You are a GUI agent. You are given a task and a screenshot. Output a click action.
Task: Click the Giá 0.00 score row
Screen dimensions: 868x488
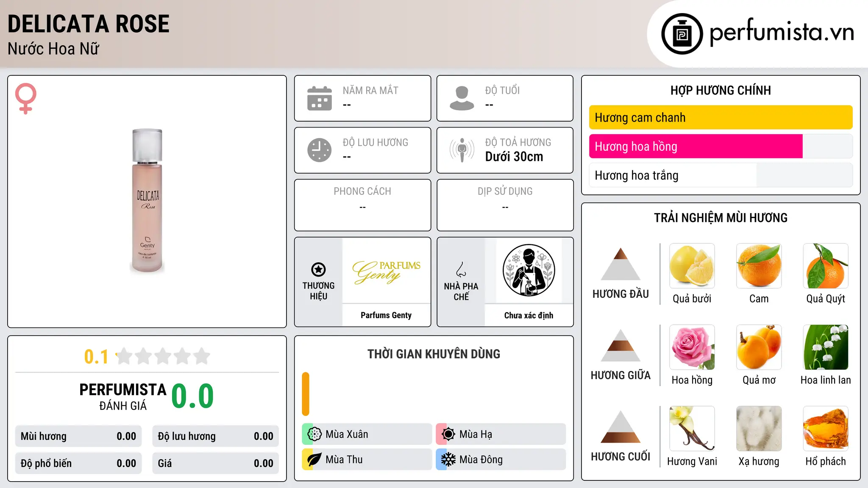click(x=215, y=463)
